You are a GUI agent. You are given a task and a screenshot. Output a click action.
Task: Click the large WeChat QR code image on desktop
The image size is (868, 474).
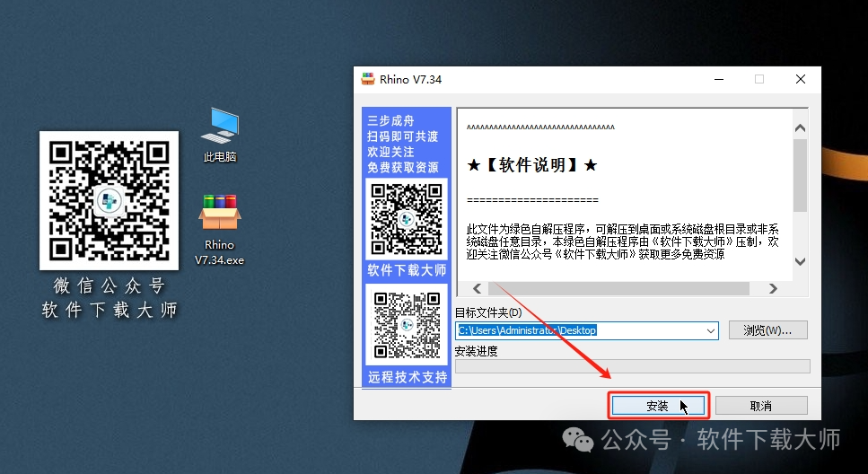click(109, 200)
